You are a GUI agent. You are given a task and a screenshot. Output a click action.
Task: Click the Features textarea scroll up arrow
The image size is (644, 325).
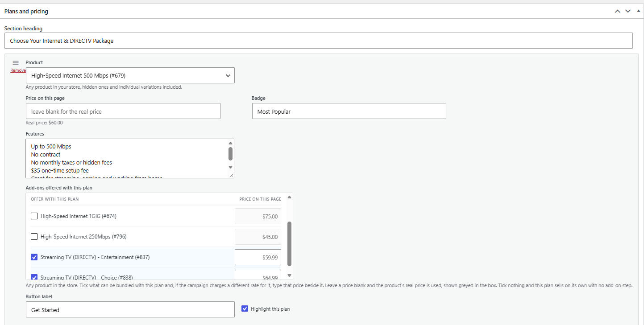pos(230,143)
